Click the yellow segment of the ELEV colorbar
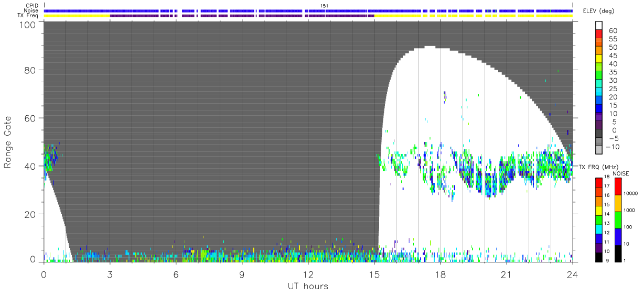Screen dimensions: 644x297 tap(599, 59)
